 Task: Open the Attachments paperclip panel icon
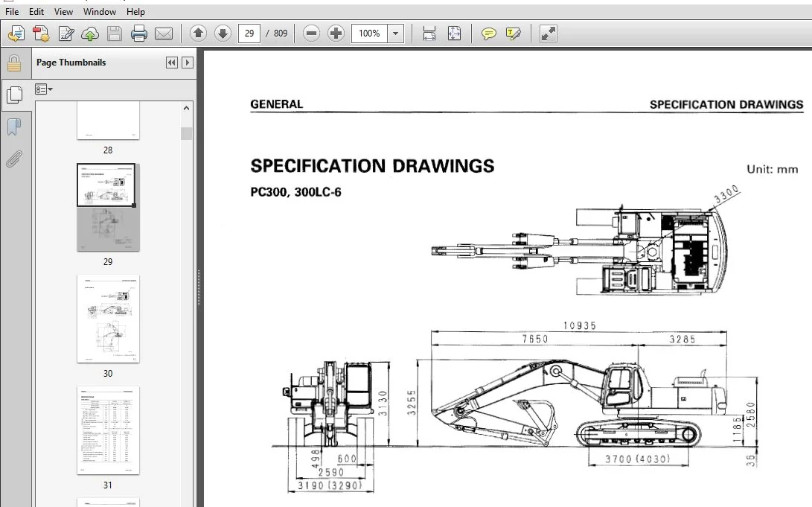point(14,159)
